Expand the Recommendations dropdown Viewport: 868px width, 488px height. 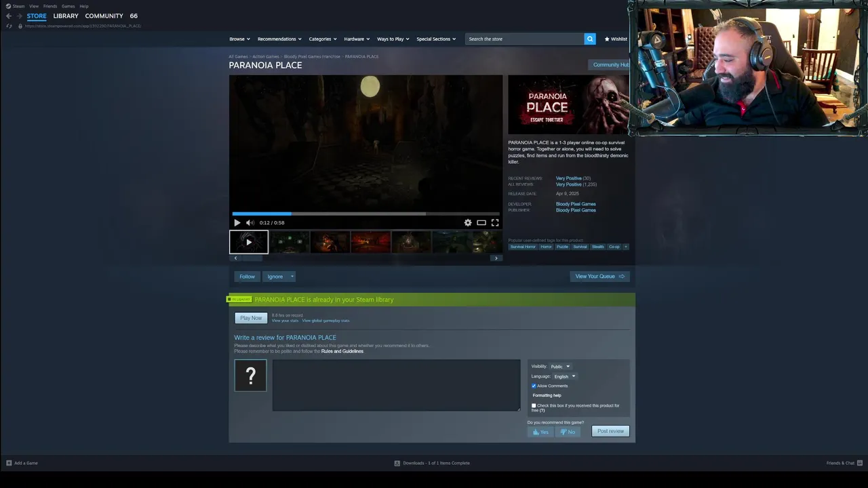(x=279, y=39)
